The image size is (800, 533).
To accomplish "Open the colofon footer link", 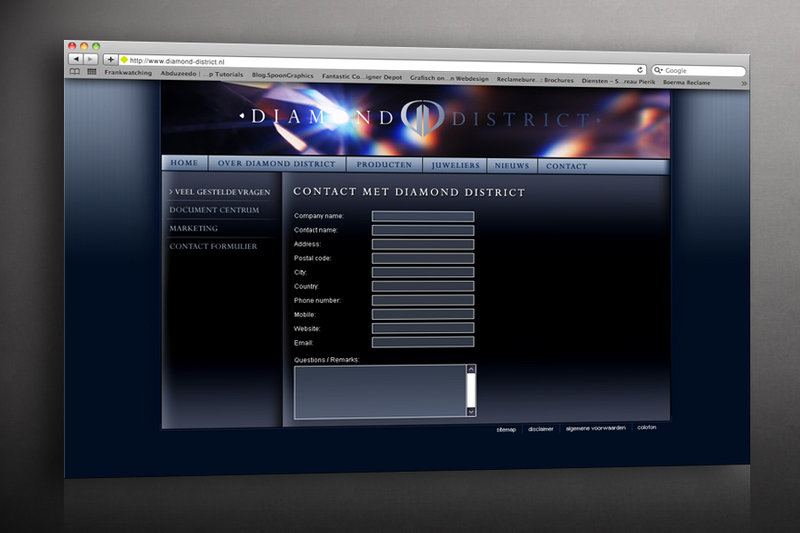I will (x=646, y=427).
